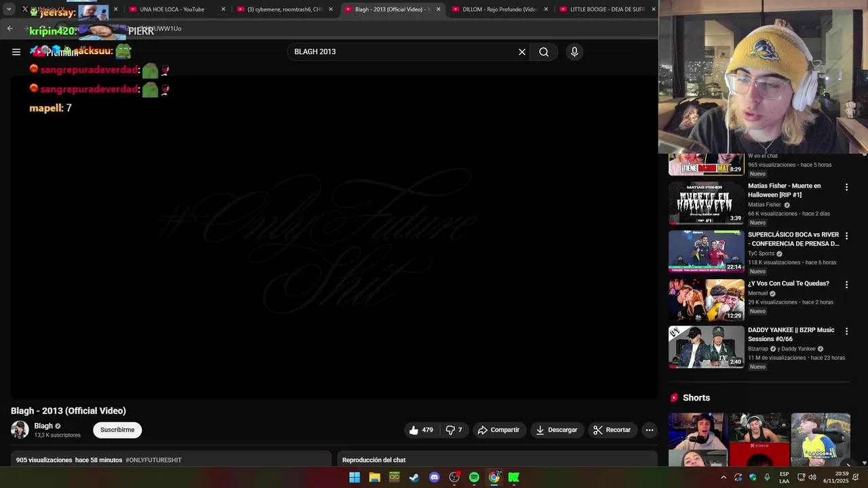Open Discord from the taskbar
This screenshot has width=868, height=488.
point(434,477)
